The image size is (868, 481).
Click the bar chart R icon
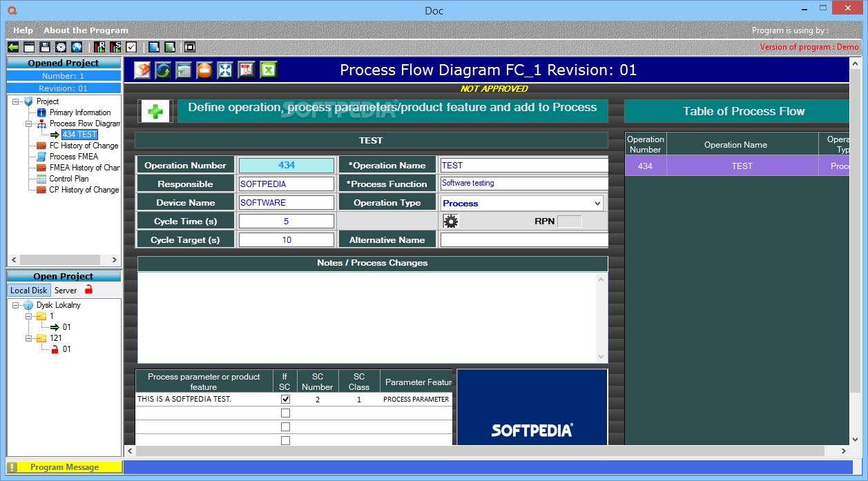(100, 47)
